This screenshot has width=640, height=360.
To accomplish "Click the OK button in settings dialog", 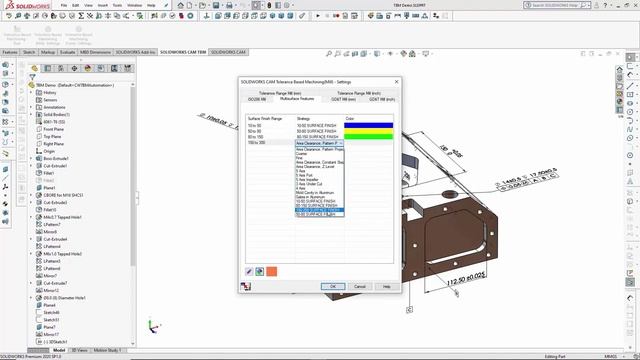I will coord(333,287).
